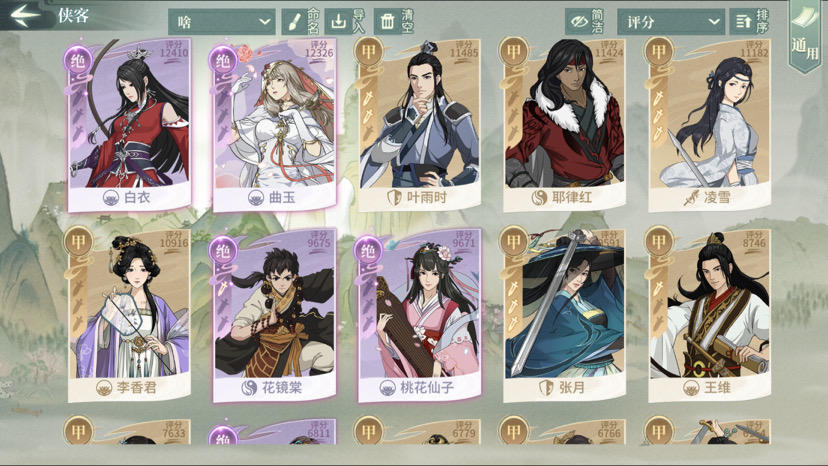
Task: Go back using the arrow icon
Action: tap(25, 14)
